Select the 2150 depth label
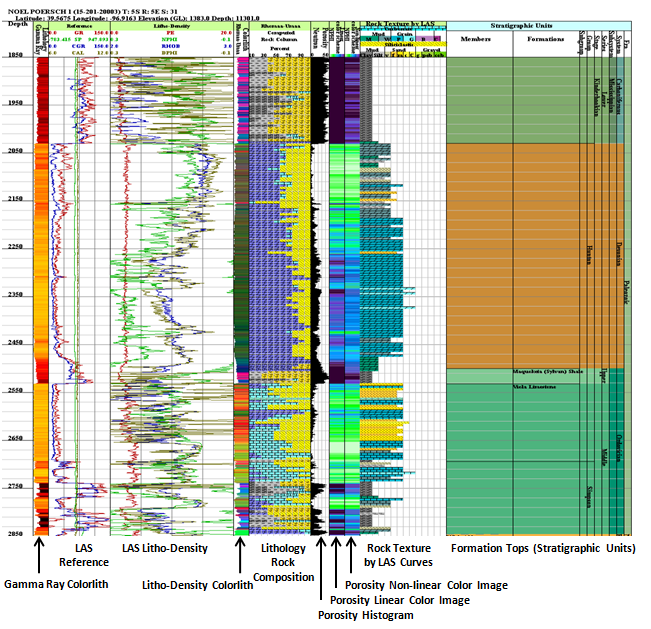This screenshot has width=651, height=629. [15, 199]
